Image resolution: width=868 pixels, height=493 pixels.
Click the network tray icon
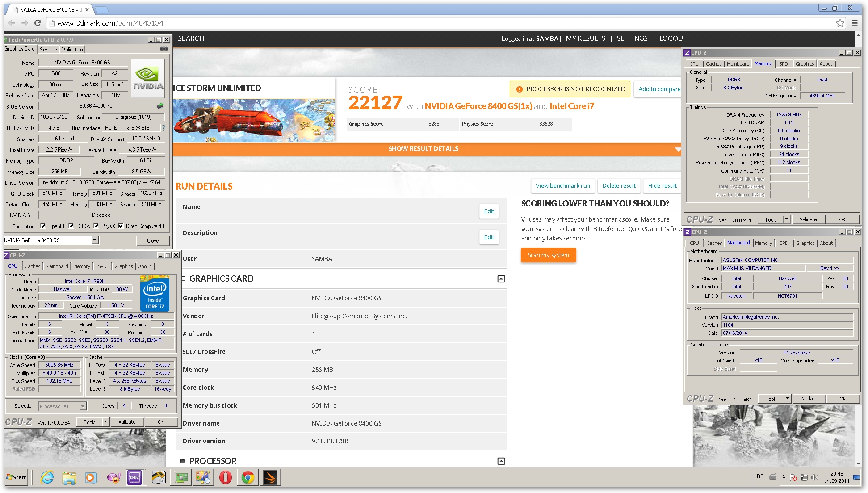click(804, 477)
